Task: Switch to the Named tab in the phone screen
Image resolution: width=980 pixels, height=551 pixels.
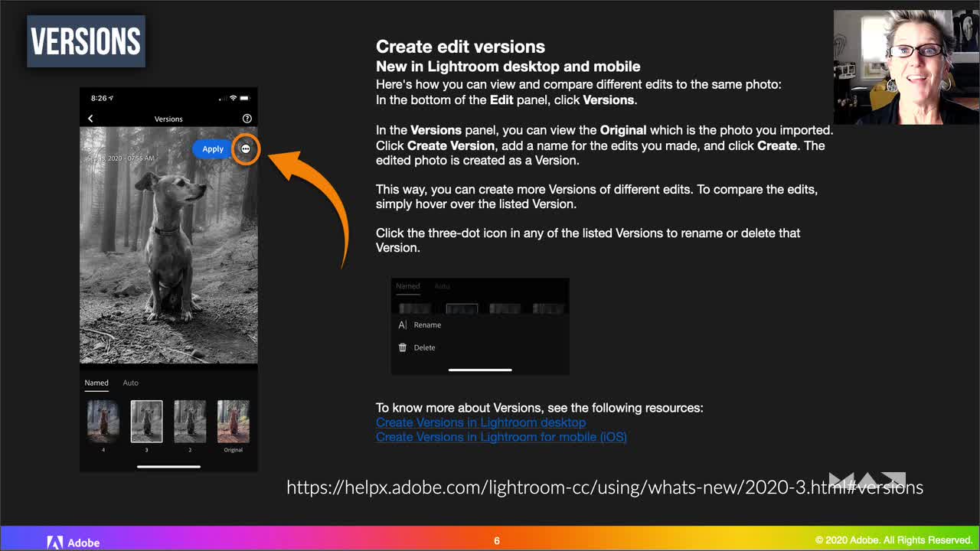Action: (x=96, y=383)
